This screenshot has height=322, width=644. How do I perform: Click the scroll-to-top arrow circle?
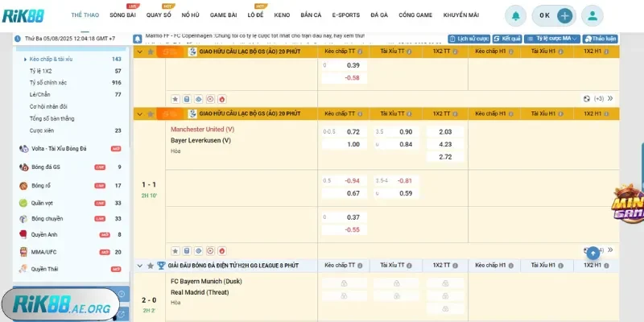coord(592,253)
